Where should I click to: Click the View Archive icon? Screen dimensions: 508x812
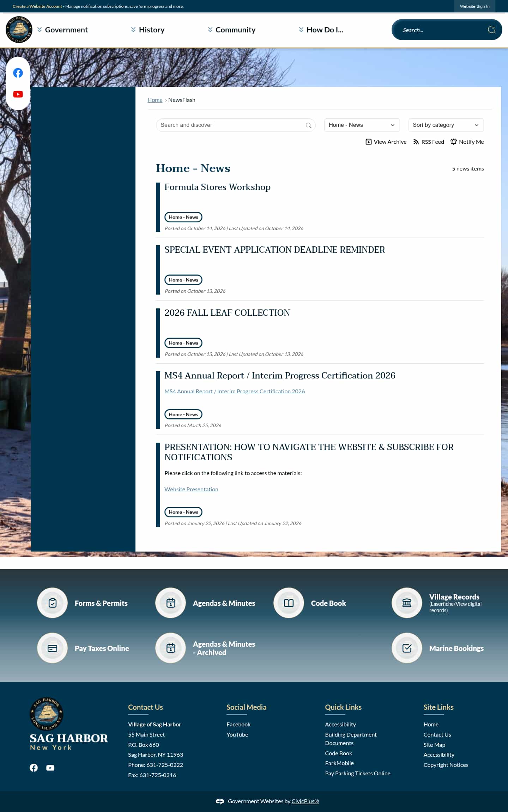pos(369,142)
